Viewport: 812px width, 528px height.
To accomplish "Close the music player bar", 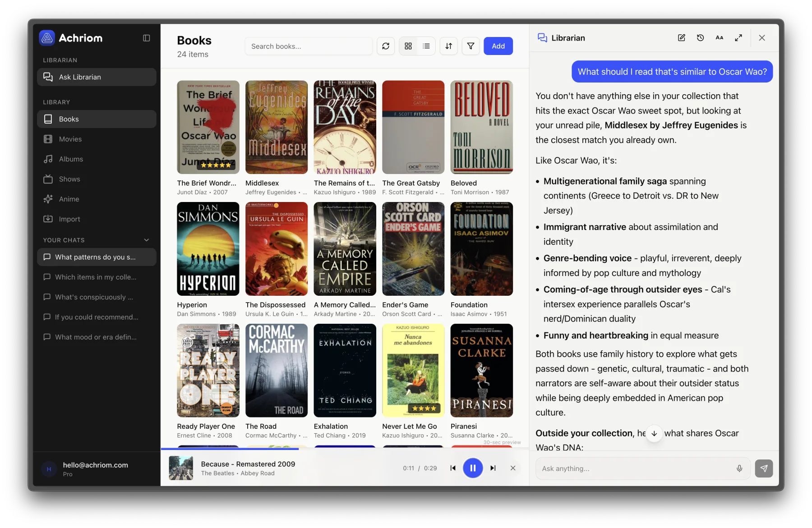I will (x=513, y=468).
